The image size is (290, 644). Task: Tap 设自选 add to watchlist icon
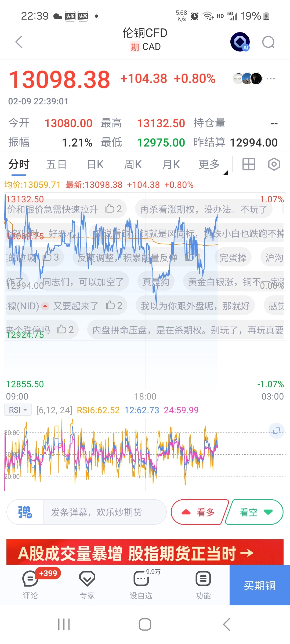[141, 585]
